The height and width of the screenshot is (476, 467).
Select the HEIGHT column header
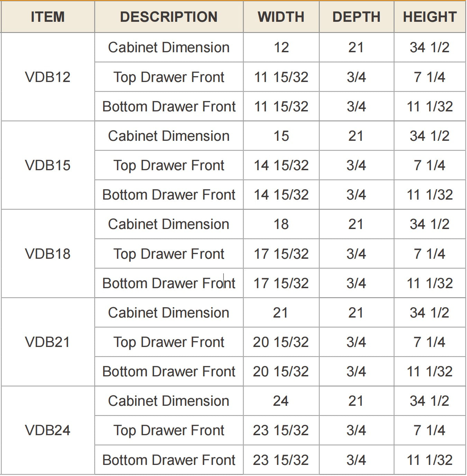pos(430,17)
